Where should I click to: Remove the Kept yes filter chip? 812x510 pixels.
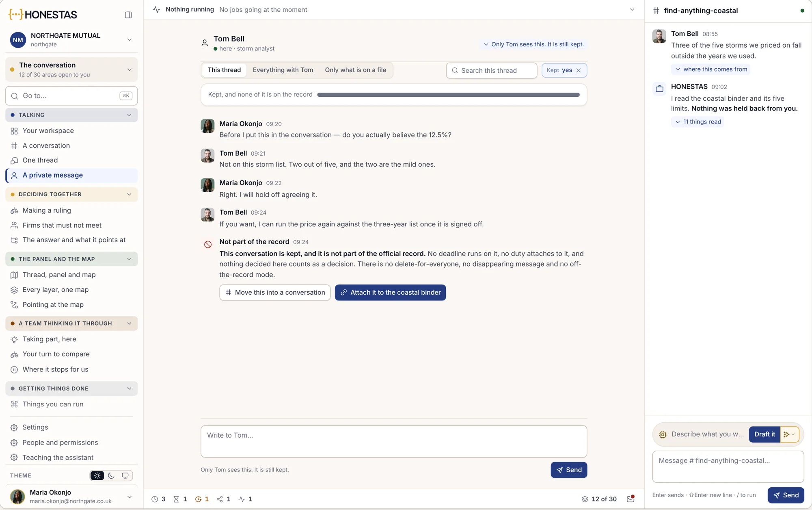[579, 70]
